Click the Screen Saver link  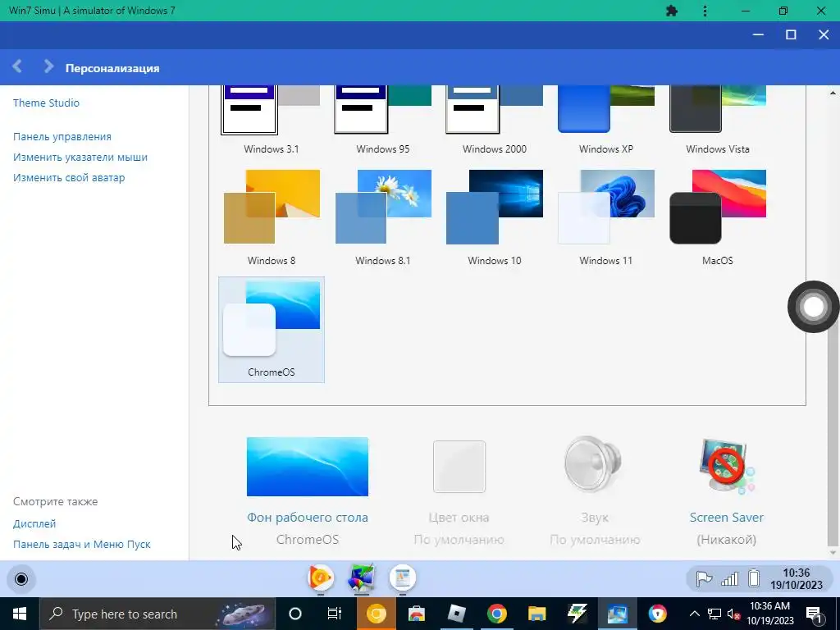coord(727,518)
